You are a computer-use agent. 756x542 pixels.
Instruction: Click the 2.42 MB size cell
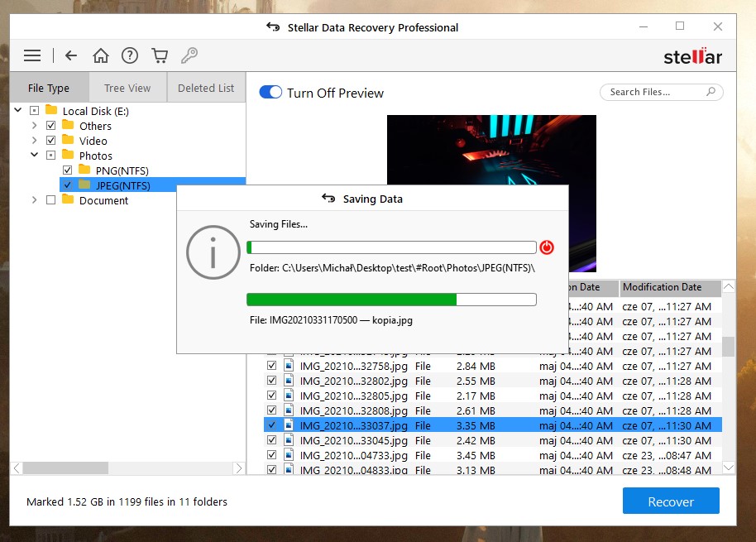click(476, 441)
